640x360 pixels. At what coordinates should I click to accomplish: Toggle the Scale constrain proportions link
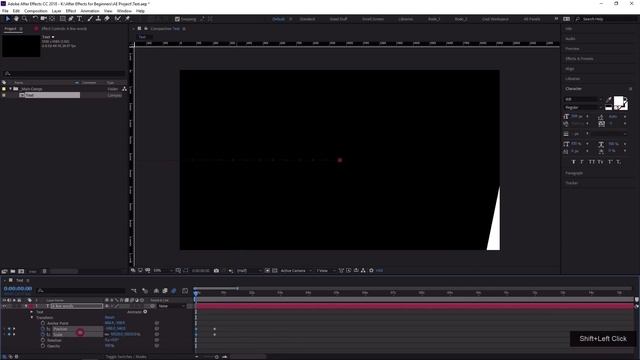point(107,335)
